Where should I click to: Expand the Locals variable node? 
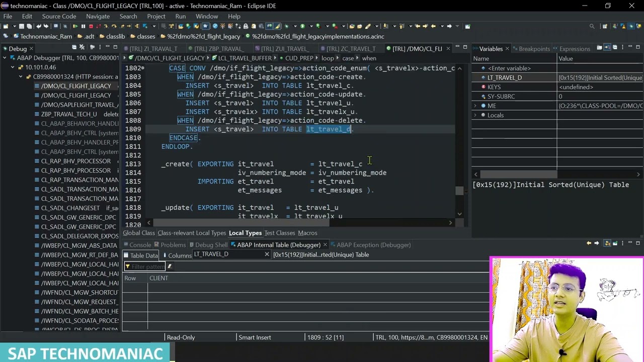pos(475,115)
